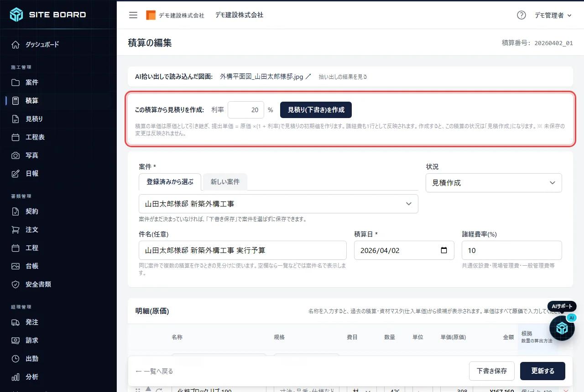Screen dimensions: 584x392
Task: Click the 積算日 date field
Action: [x=404, y=250]
